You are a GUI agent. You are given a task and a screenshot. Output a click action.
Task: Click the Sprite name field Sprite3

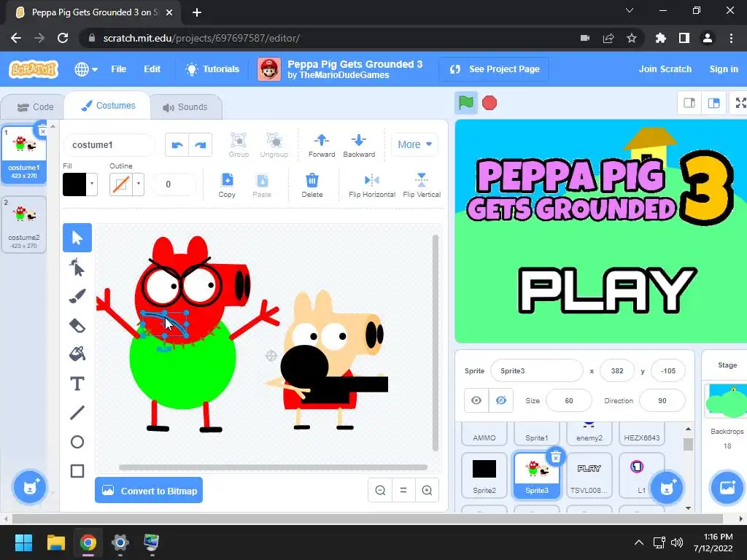point(536,370)
